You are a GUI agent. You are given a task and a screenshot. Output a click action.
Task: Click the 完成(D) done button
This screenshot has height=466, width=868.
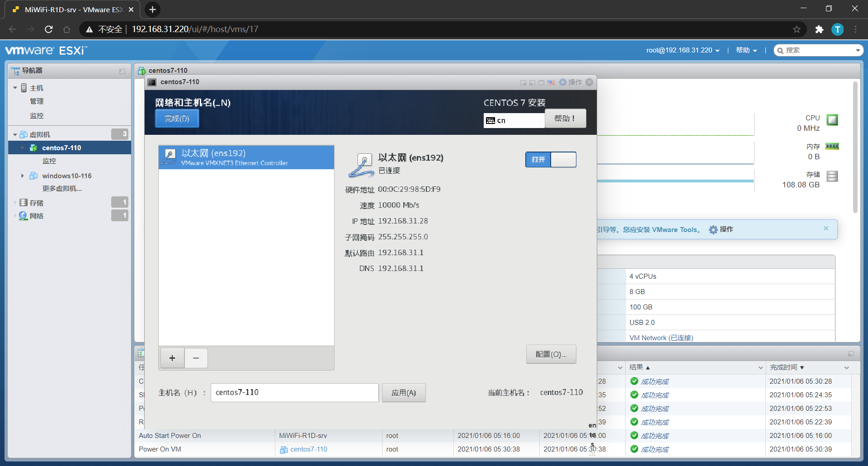click(x=177, y=119)
